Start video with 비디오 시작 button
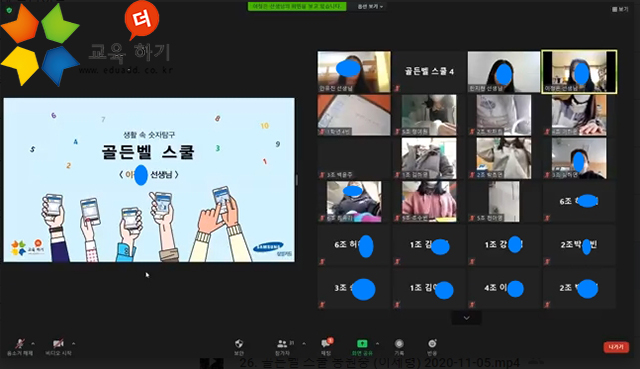640x369 pixels. (x=58, y=347)
